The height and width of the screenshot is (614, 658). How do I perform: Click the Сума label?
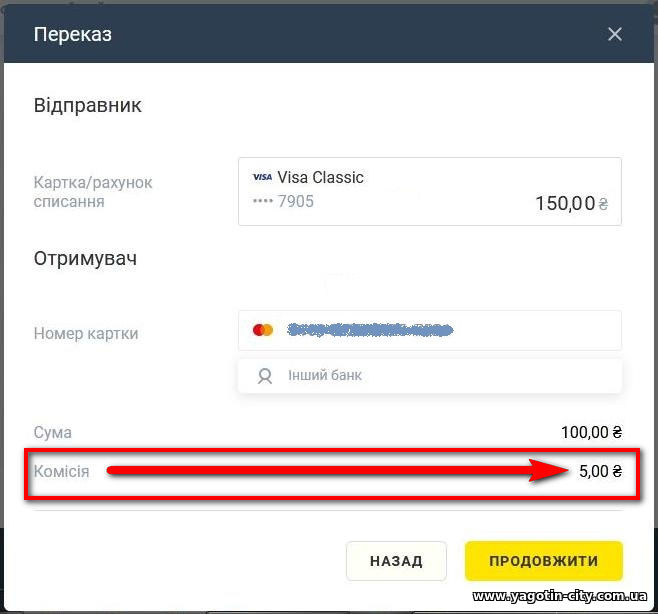[52, 432]
